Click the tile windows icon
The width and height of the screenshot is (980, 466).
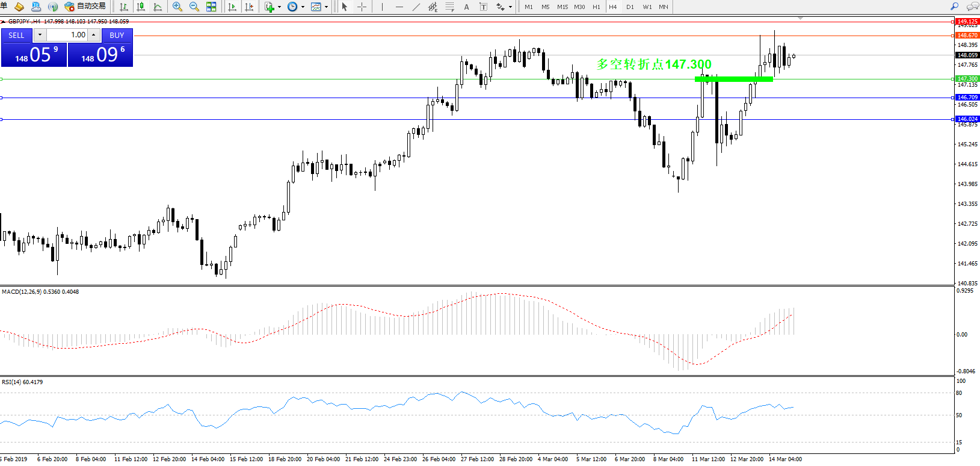coord(211,7)
